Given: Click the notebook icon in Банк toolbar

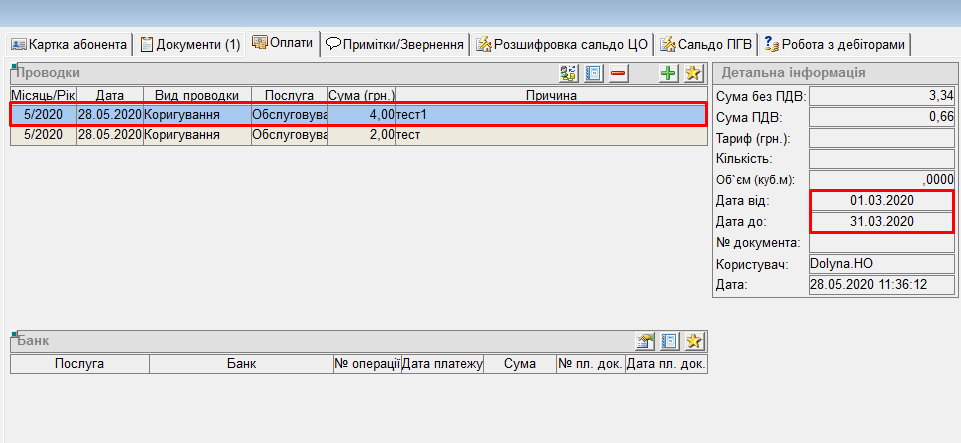Looking at the screenshot, I should pyautogui.click(x=670, y=342).
